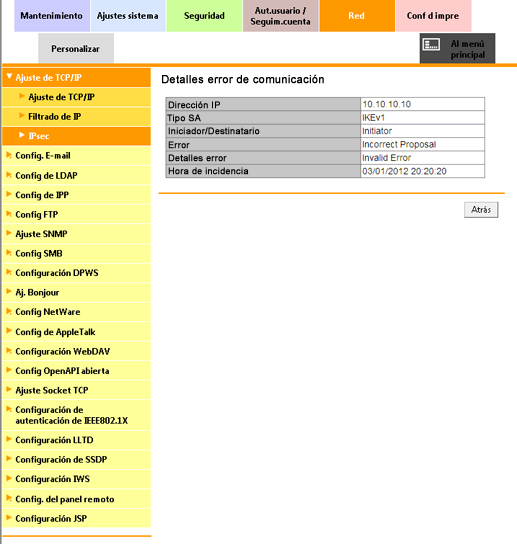Open Configuración JSP
The width and height of the screenshot is (517, 544).
pos(76,518)
